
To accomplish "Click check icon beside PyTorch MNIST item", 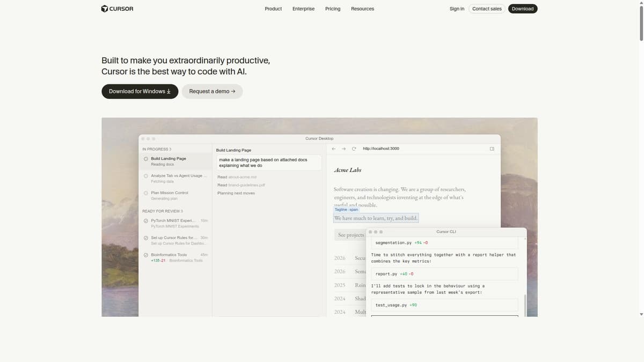I will pyautogui.click(x=146, y=220).
